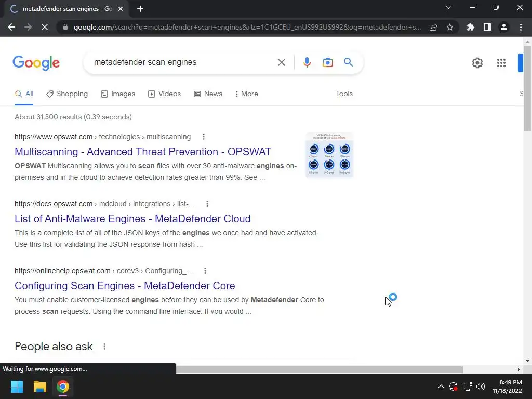Select the All results tab
Viewport: 532px width, 399px height.
coord(24,94)
